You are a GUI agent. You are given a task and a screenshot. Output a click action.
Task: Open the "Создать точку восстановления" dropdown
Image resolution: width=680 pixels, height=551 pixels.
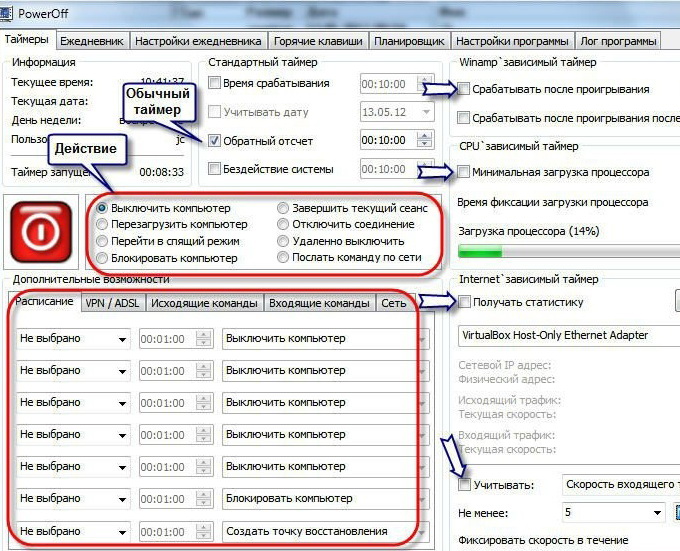point(318,531)
